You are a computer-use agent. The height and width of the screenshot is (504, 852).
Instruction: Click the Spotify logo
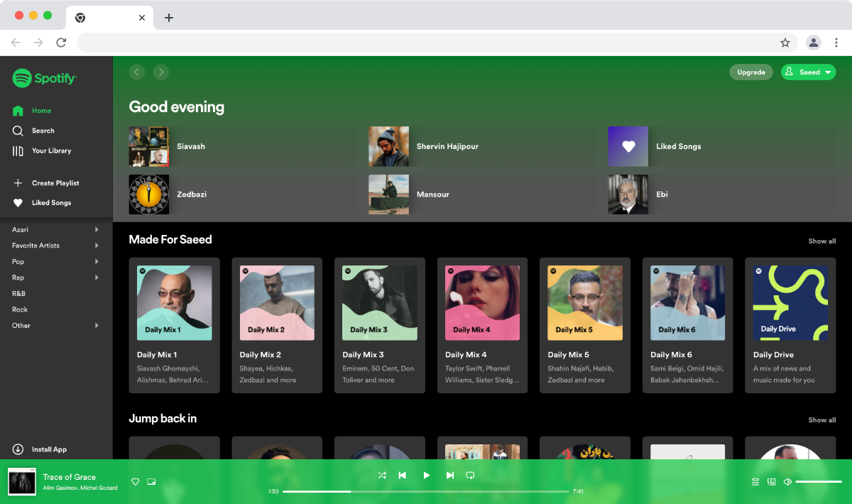coord(44,78)
